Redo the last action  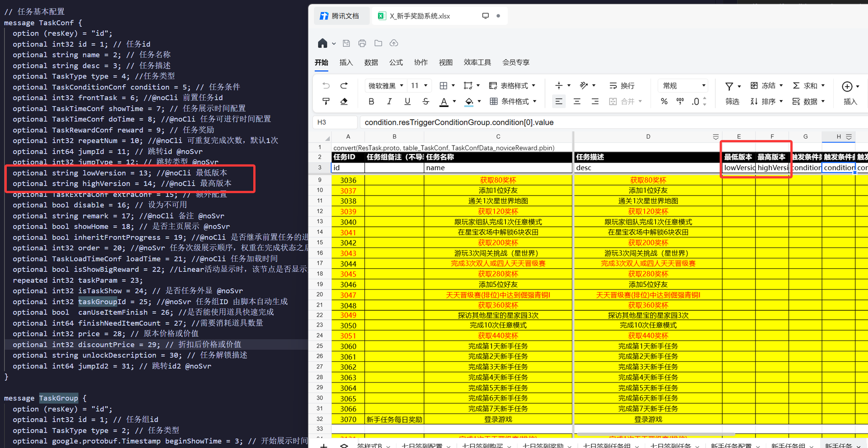[x=344, y=85]
